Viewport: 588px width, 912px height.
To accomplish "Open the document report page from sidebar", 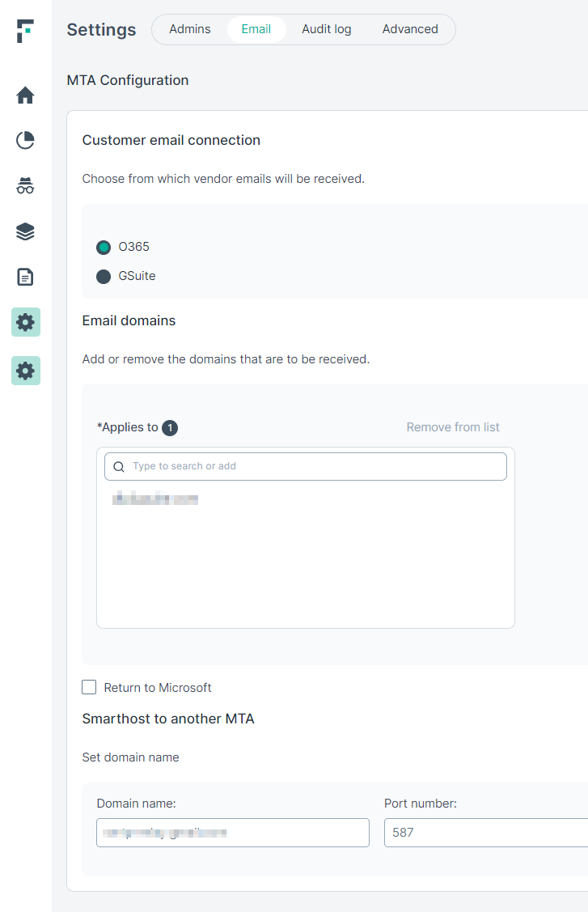I will [x=25, y=276].
